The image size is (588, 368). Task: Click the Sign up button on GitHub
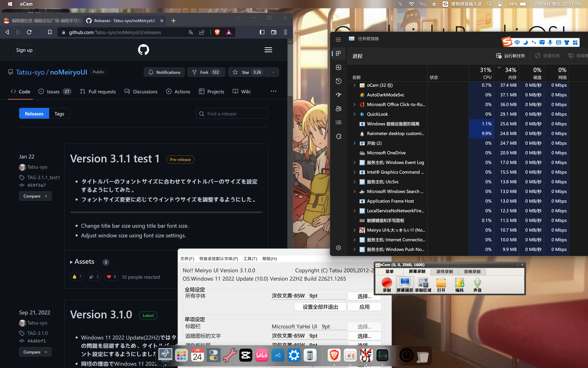point(24,50)
